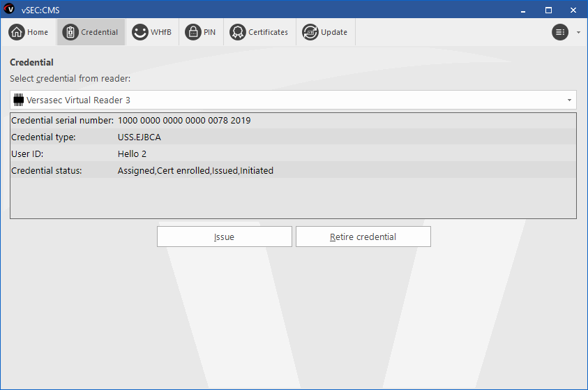The image size is (588, 390).
Task: Click the Retire credential button
Action: click(x=363, y=237)
